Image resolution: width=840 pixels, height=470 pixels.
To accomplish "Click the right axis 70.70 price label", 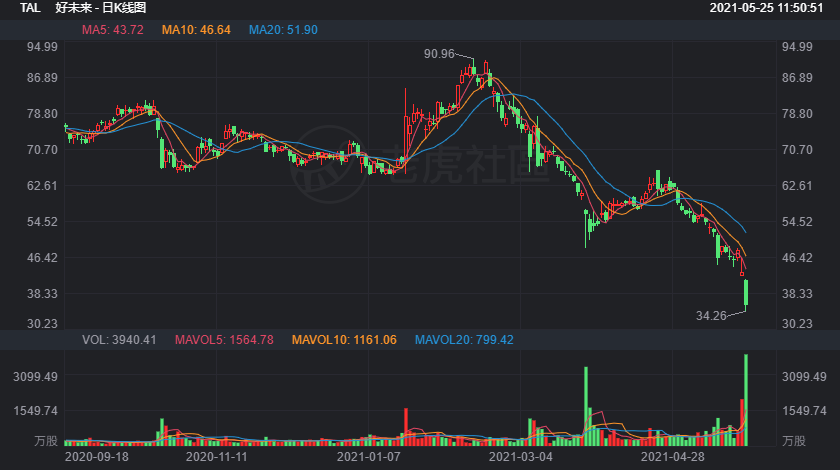I will (797, 150).
